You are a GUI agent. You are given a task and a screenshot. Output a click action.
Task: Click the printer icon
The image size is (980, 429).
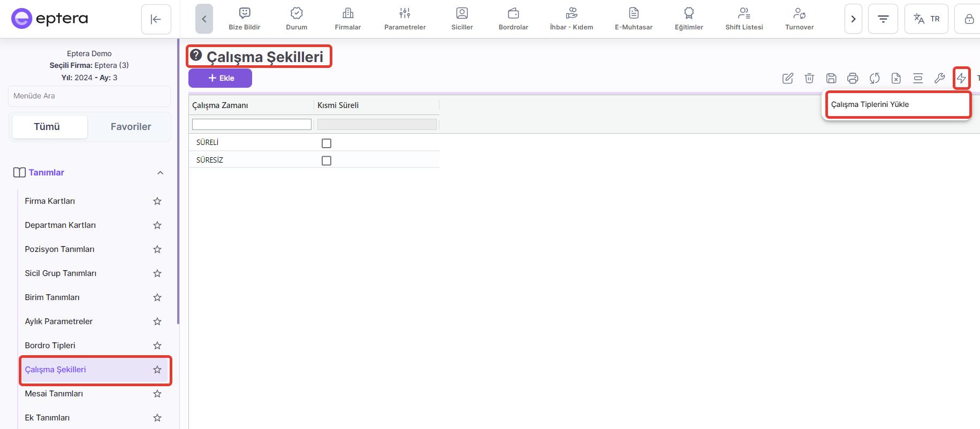point(853,79)
